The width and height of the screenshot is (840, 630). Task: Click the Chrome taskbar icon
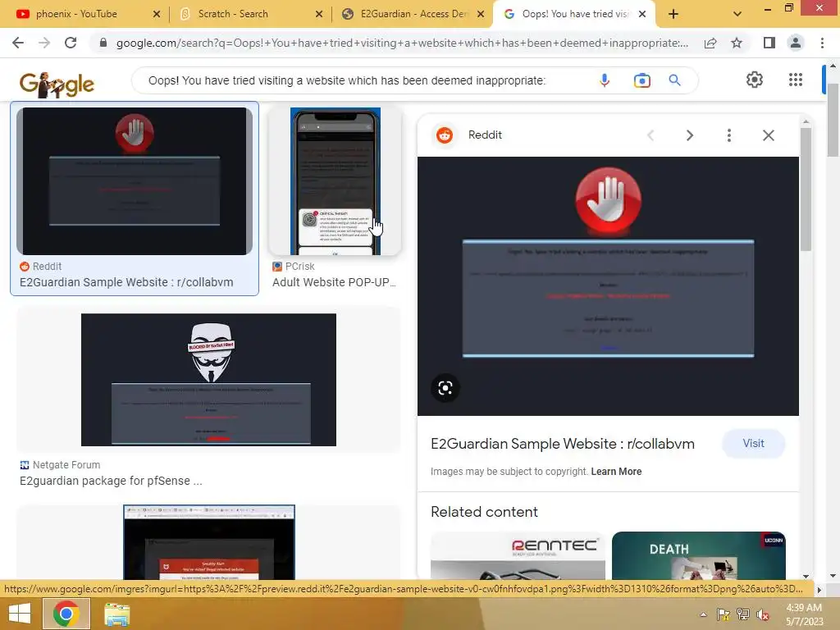click(66, 614)
